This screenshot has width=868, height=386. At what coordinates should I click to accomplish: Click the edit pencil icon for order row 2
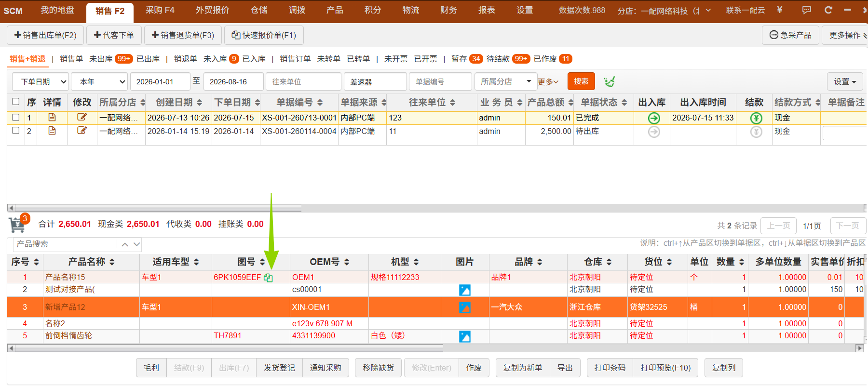tap(82, 131)
